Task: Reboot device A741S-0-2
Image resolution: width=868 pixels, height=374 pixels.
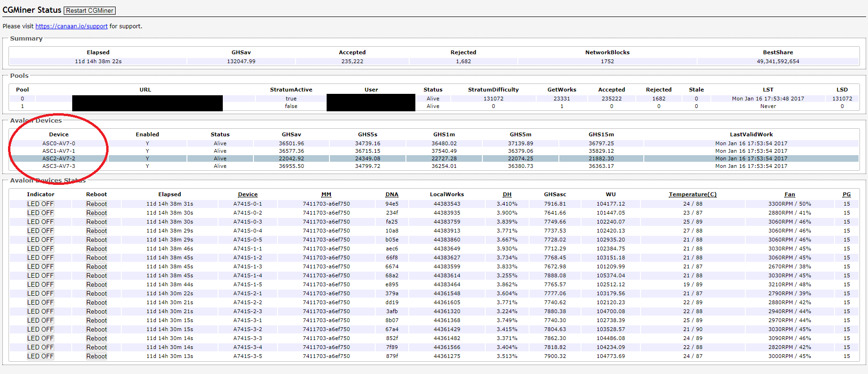Action: coord(96,213)
